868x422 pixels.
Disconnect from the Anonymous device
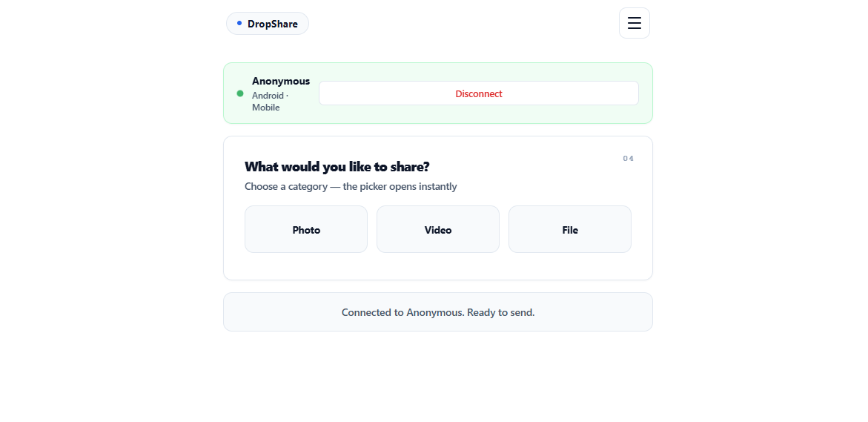pos(479,93)
